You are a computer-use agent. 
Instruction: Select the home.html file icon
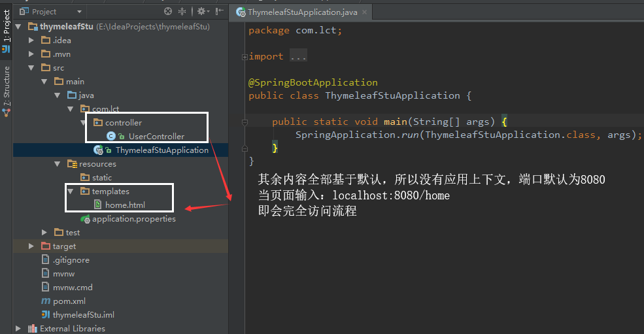pos(98,205)
